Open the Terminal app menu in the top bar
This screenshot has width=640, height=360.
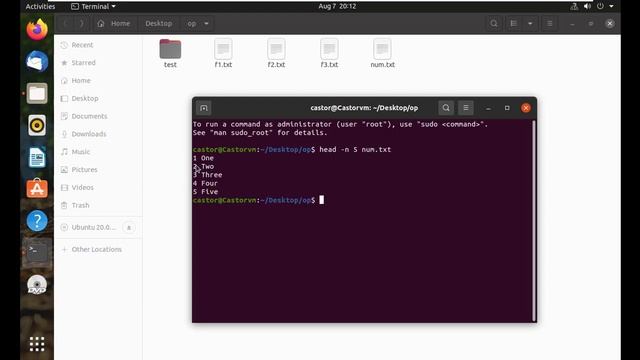click(x=93, y=6)
